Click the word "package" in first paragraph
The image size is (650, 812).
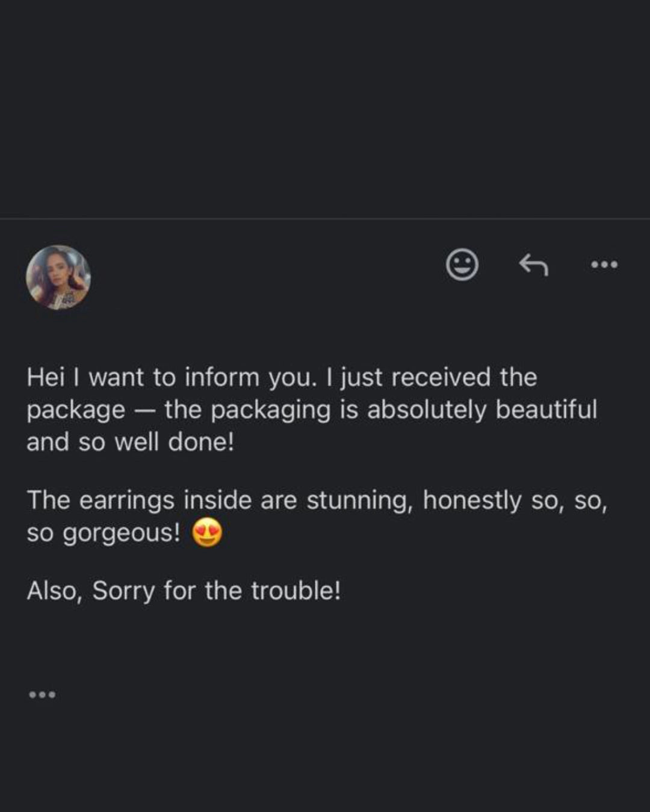click(x=76, y=410)
